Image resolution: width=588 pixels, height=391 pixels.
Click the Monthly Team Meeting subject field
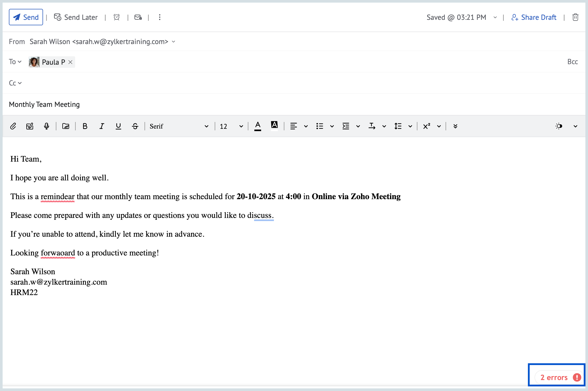pos(44,105)
